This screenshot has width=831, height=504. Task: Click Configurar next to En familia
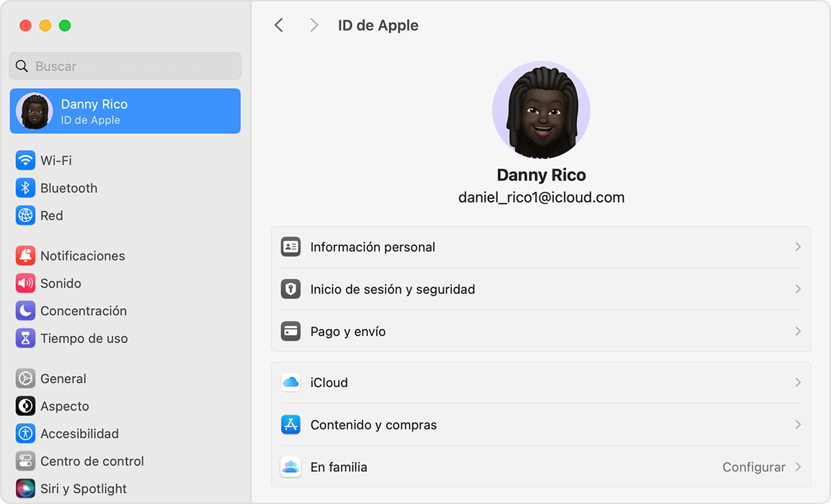(x=753, y=467)
